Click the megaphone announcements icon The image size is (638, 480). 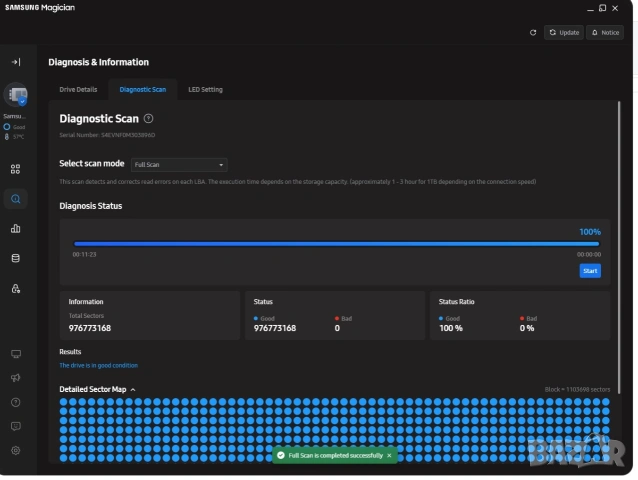[x=15, y=378]
